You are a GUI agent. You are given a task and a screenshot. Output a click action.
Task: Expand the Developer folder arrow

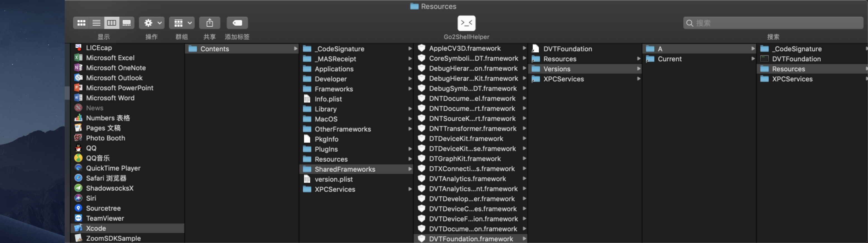(x=410, y=79)
